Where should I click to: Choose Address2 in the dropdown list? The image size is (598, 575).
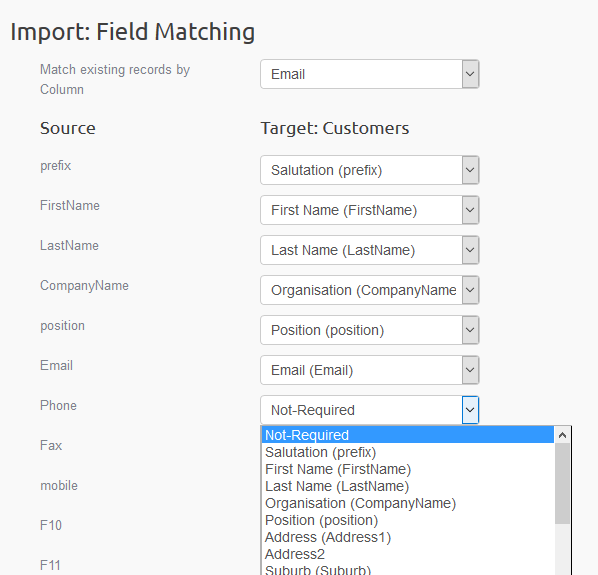point(408,554)
